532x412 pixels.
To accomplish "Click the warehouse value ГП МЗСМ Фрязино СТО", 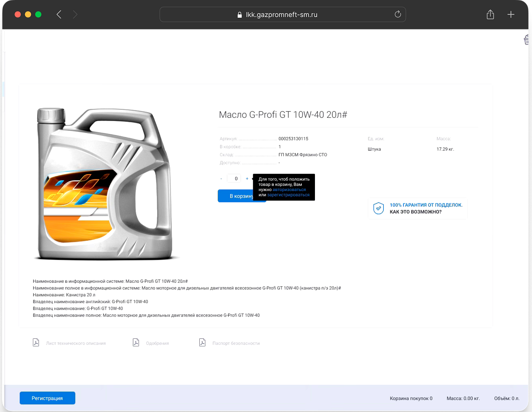I will [303, 155].
